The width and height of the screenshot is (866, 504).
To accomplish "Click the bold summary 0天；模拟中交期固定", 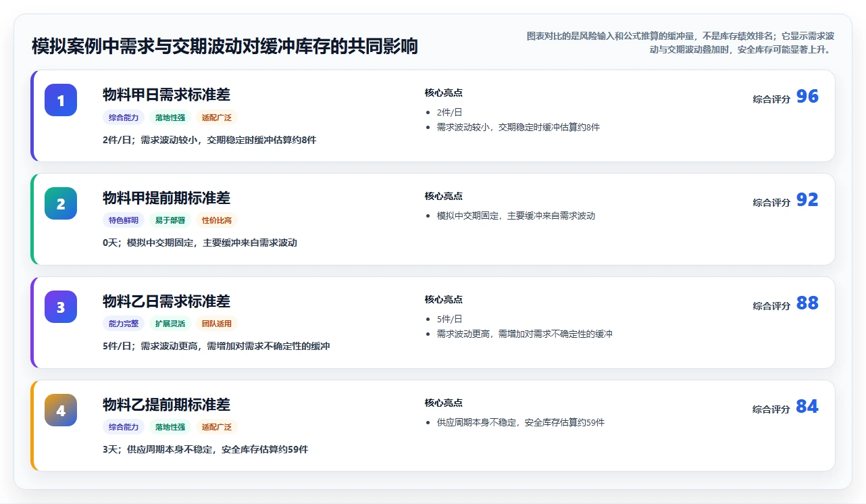I will tap(200, 243).
